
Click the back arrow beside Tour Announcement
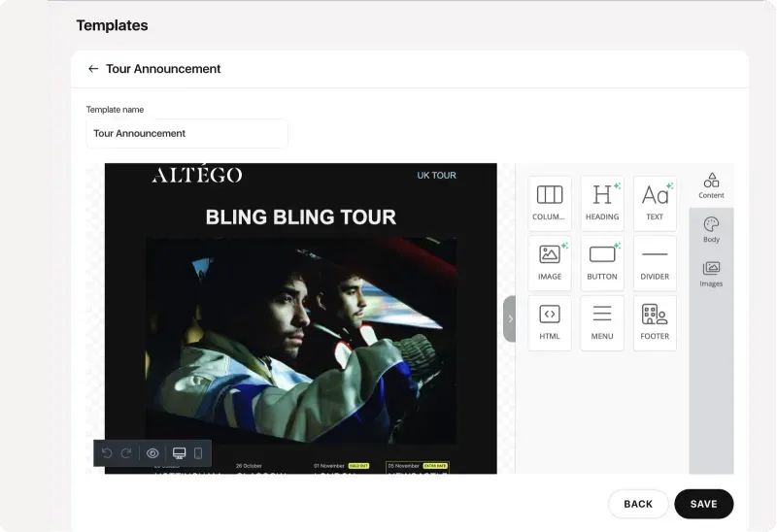[x=93, y=69]
